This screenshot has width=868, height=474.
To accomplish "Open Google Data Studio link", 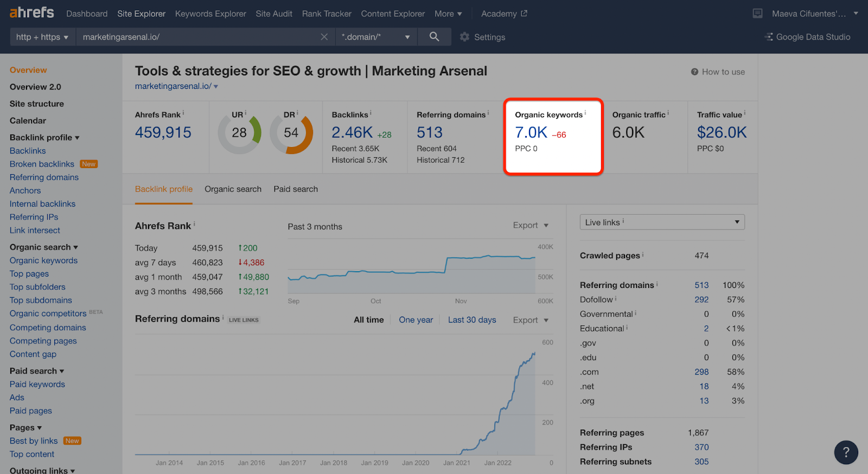I will [813, 37].
